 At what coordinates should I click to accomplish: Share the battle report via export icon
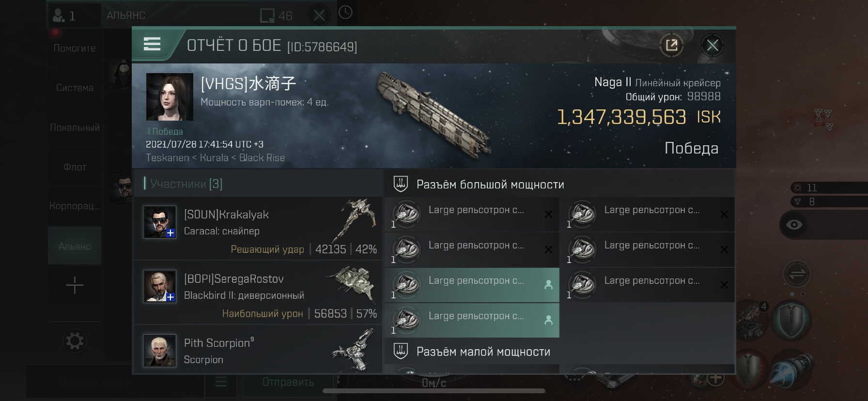pos(671,46)
